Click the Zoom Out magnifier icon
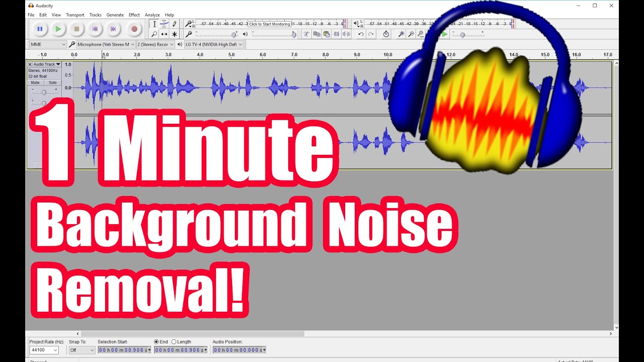Image resolution: width=644 pixels, height=362 pixels. pyautogui.click(x=411, y=34)
